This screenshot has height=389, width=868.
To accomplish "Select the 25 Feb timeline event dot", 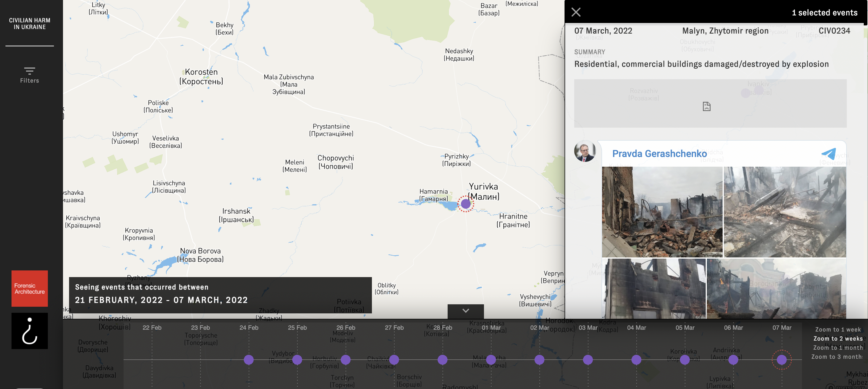I will 297,360.
